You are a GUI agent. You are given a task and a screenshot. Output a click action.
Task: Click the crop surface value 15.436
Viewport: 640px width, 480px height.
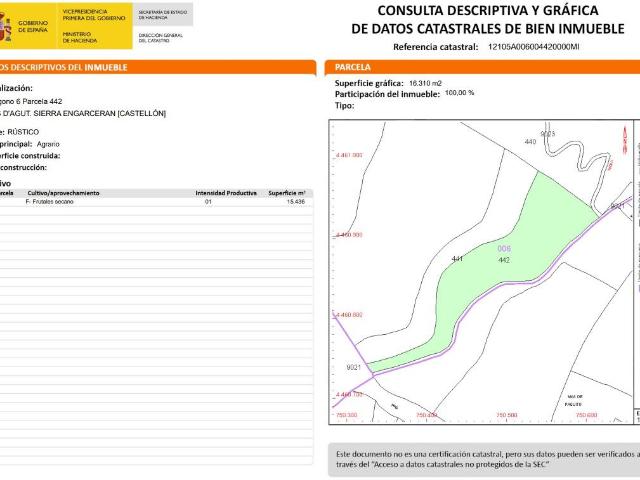coord(296,202)
